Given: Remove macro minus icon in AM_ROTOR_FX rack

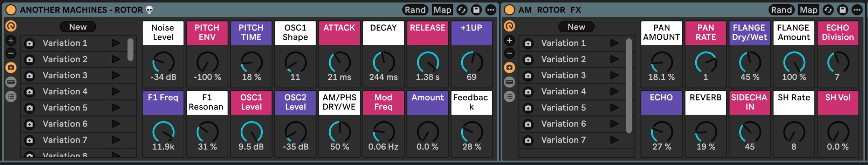Looking at the screenshot, I should click(509, 53).
